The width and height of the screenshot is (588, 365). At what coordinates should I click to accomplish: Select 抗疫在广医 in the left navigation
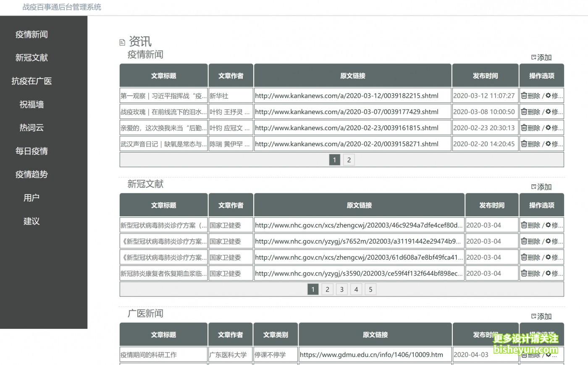click(x=31, y=81)
